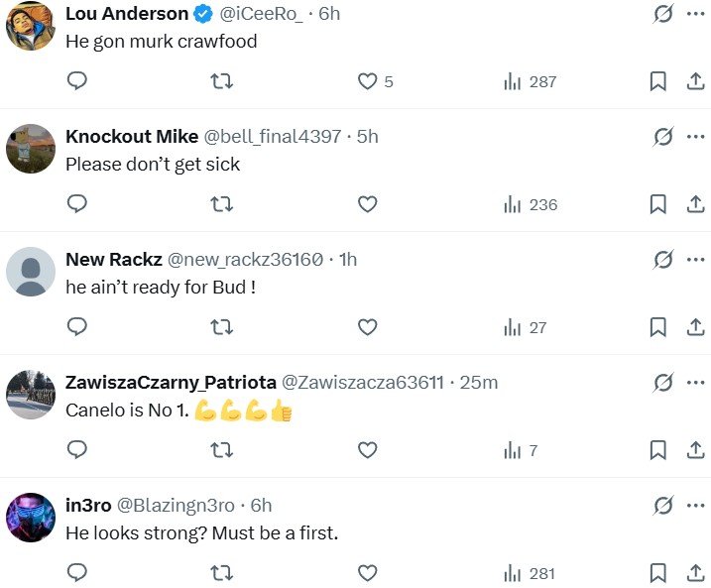Like New Rackz's tweet about Bud

[x=367, y=327]
